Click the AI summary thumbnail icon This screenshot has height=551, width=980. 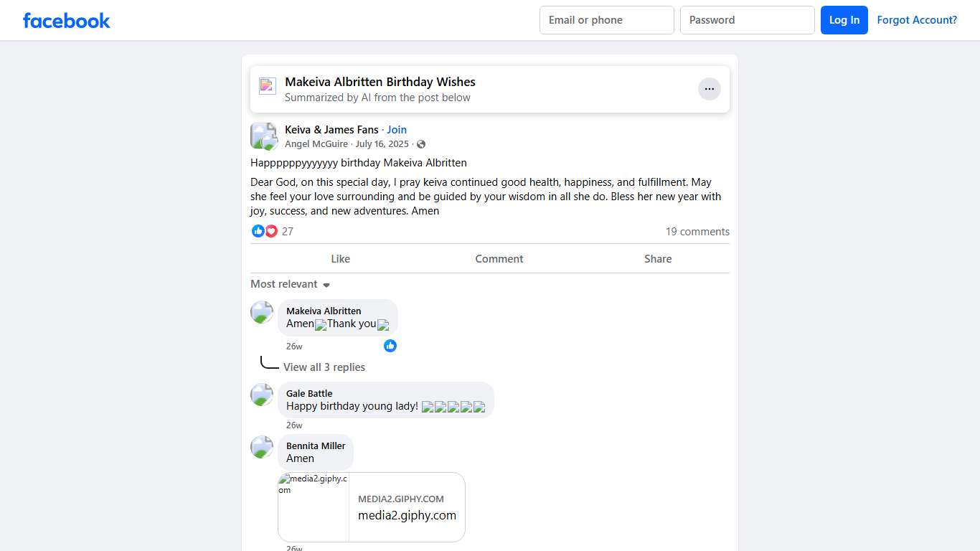(268, 86)
